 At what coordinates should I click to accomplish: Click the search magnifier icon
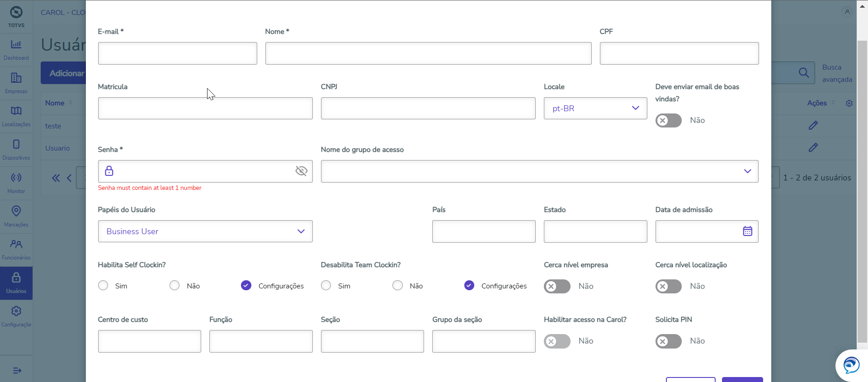pos(803,73)
